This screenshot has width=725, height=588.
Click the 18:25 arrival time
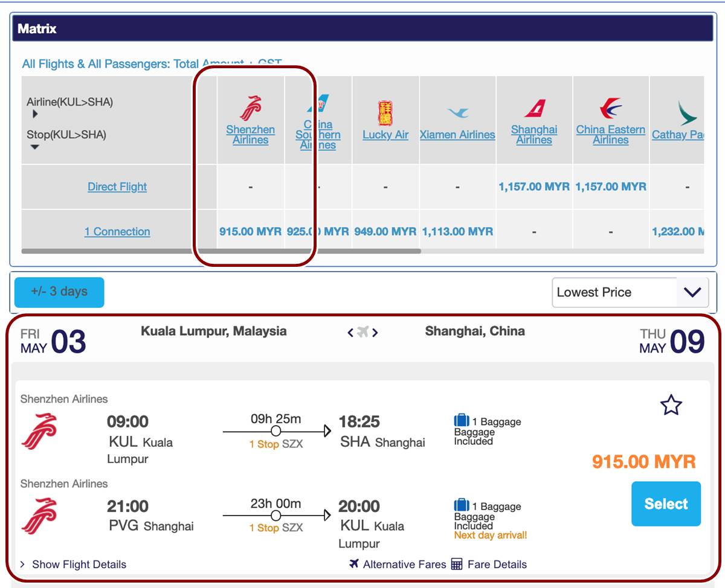360,421
